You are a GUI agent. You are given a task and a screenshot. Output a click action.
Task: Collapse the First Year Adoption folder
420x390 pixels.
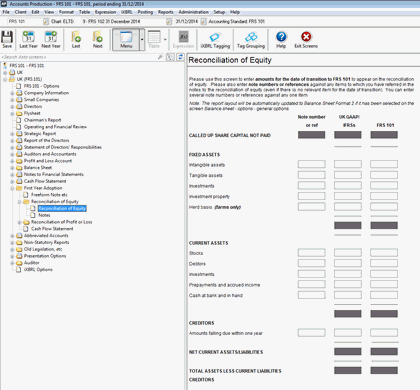point(12,188)
